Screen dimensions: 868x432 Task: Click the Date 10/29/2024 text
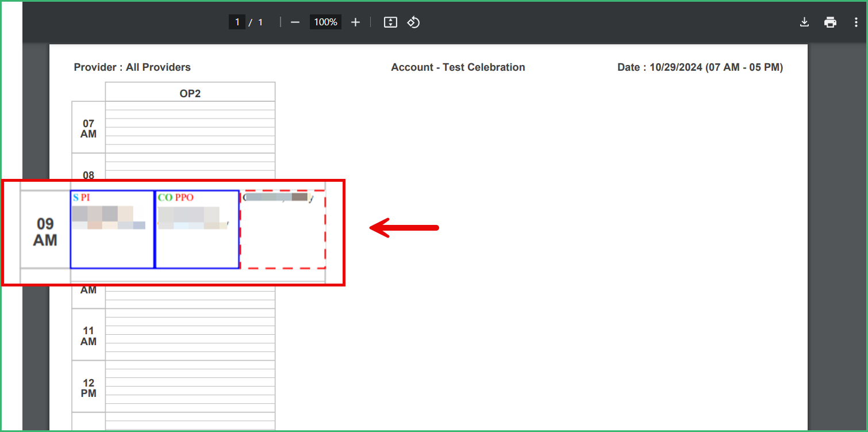click(700, 67)
